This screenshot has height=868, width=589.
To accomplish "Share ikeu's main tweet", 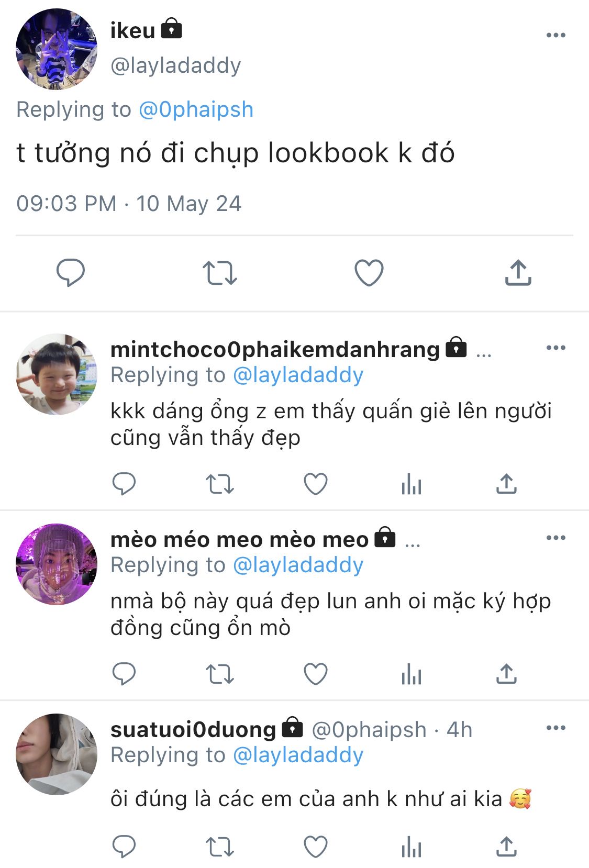I will click(518, 272).
